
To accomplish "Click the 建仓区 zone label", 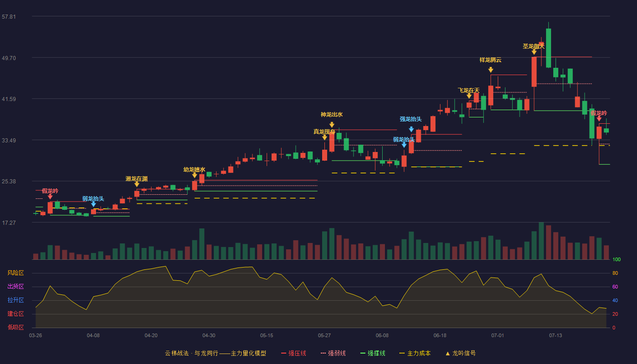I will (15, 314).
